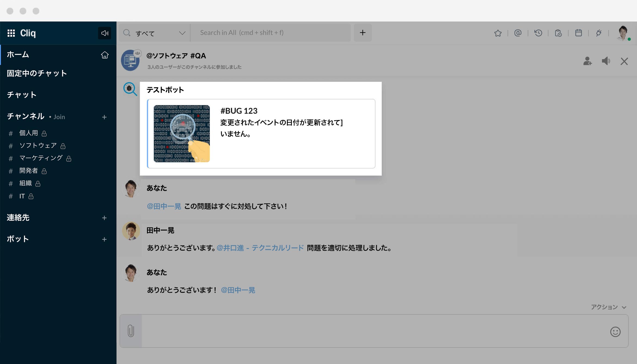637x364 pixels.
Task: Mute channel using the speaker icon
Action: [606, 61]
